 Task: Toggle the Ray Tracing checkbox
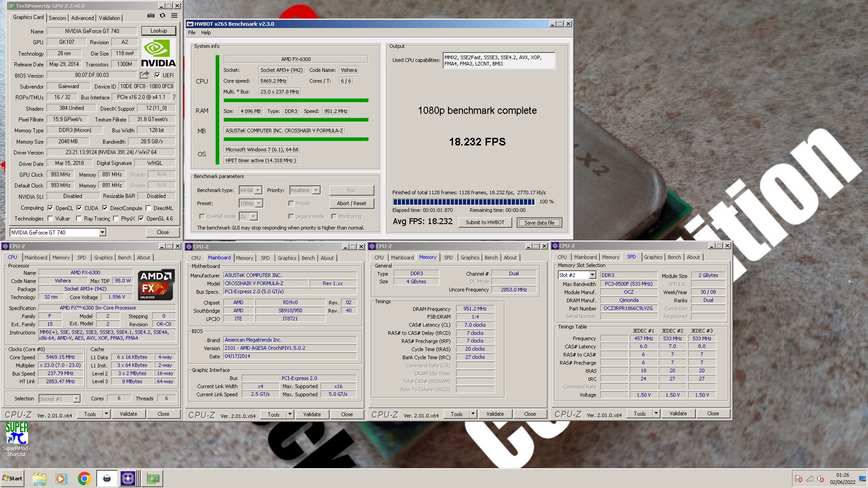[79, 219]
